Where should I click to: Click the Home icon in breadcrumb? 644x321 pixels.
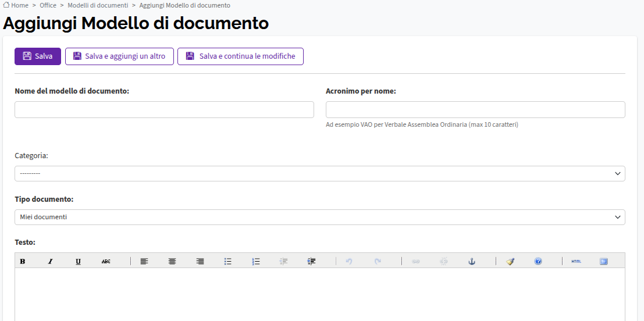(x=6, y=5)
